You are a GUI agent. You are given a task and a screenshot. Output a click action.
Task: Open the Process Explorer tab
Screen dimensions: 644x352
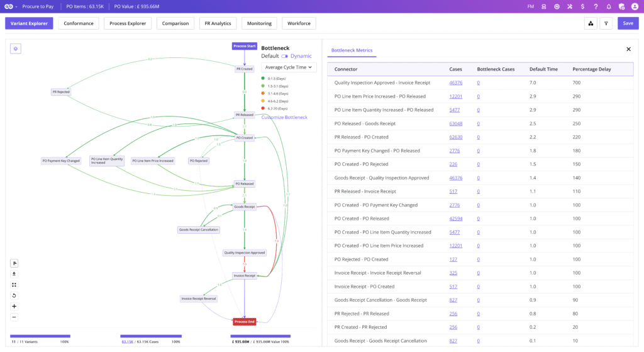pos(128,23)
